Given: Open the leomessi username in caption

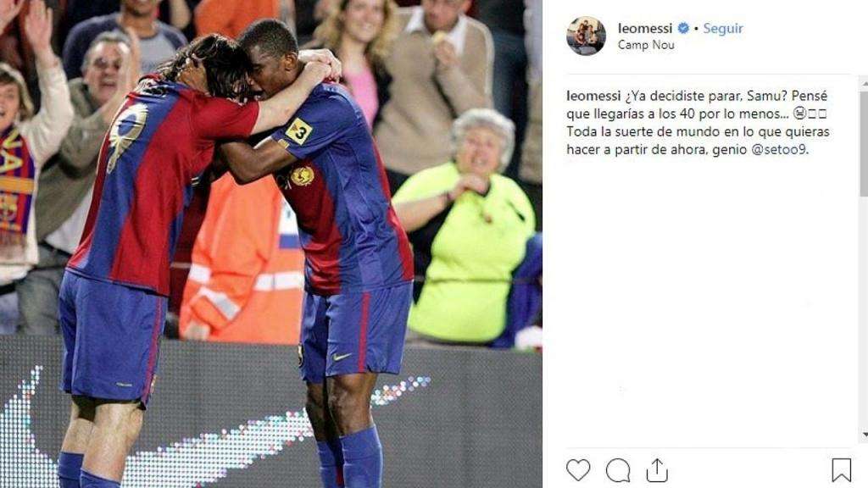Looking at the screenshot, I should point(593,96).
